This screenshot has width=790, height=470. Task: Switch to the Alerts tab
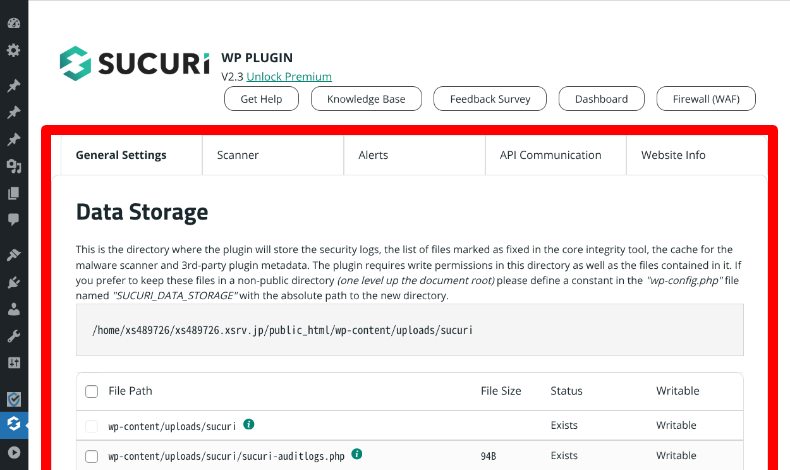pyautogui.click(x=415, y=155)
